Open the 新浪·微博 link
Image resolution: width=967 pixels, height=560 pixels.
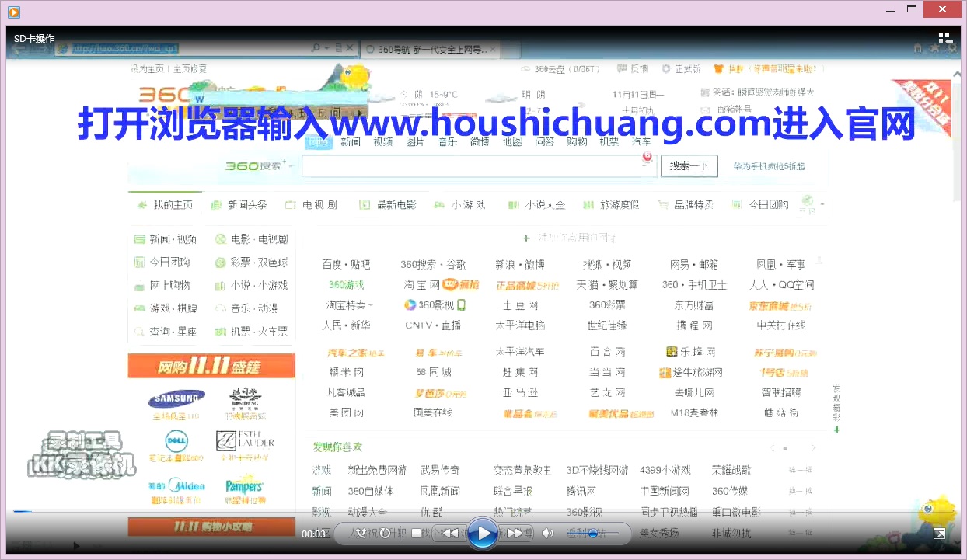tap(520, 265)
